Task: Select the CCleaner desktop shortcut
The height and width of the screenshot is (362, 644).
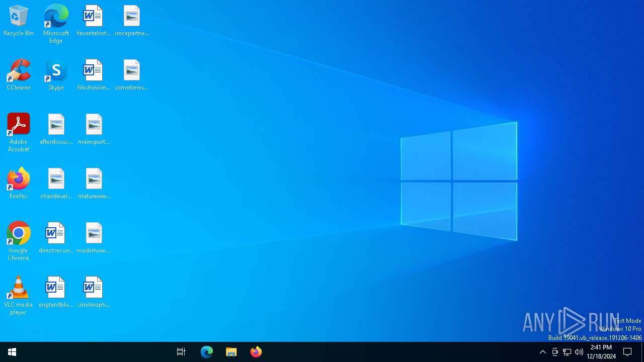Action: coord(19,75)
